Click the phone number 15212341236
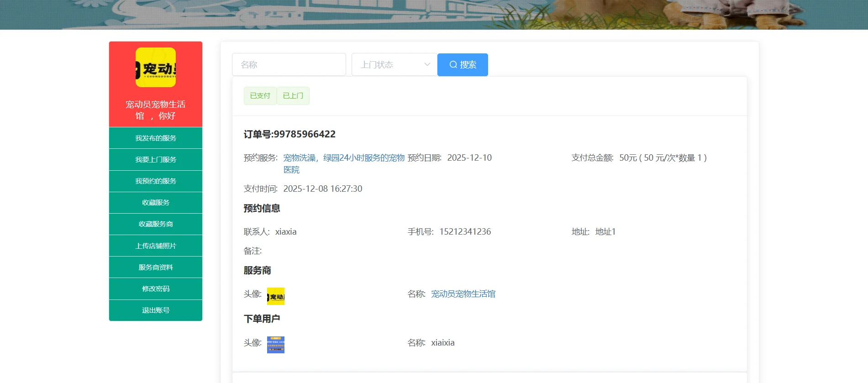868x383 pixels. 465,231
